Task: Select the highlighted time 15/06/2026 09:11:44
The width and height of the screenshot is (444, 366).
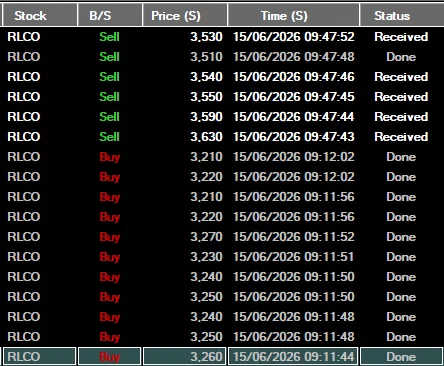Action: pos(294,357)
